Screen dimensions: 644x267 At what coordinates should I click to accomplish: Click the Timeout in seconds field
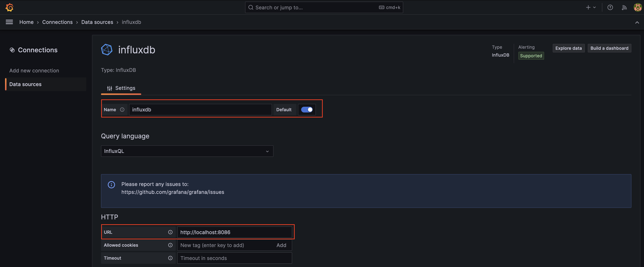tap(234, 258)
